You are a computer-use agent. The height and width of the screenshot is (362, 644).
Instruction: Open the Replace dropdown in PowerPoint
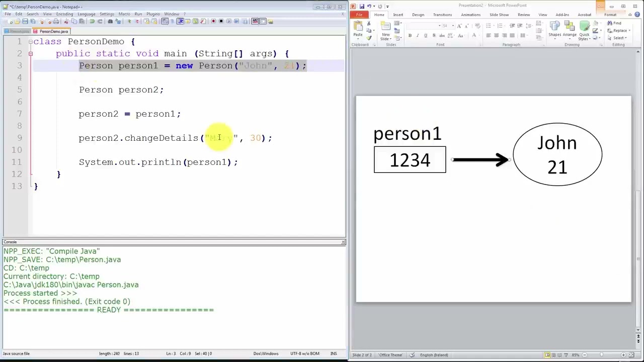tap(629, 31)
